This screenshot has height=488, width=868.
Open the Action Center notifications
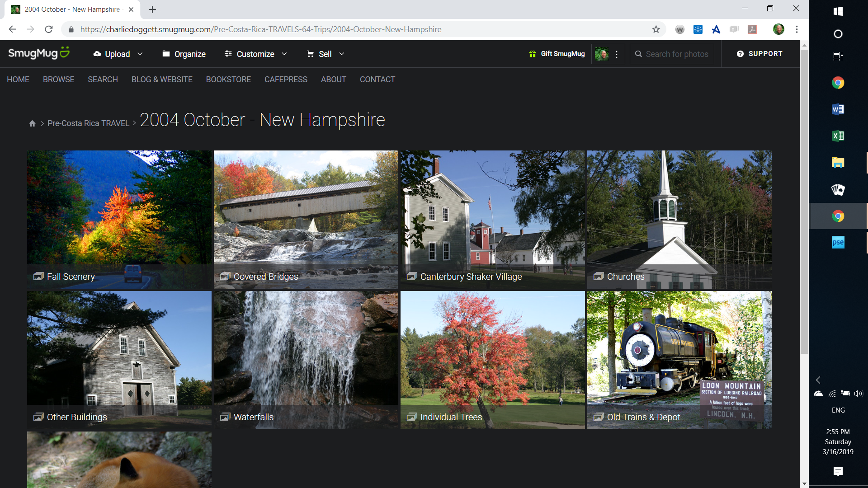click(x=838, y=472)
